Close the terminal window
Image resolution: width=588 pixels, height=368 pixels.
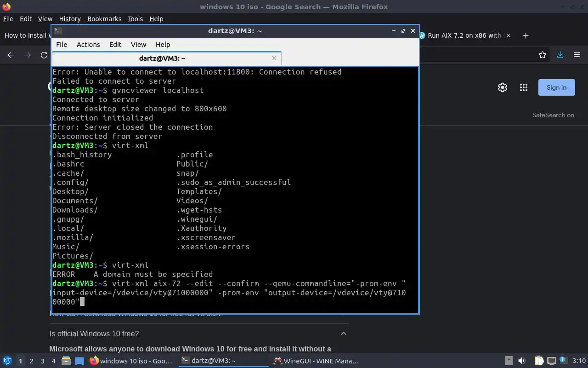tap(413, 31)
